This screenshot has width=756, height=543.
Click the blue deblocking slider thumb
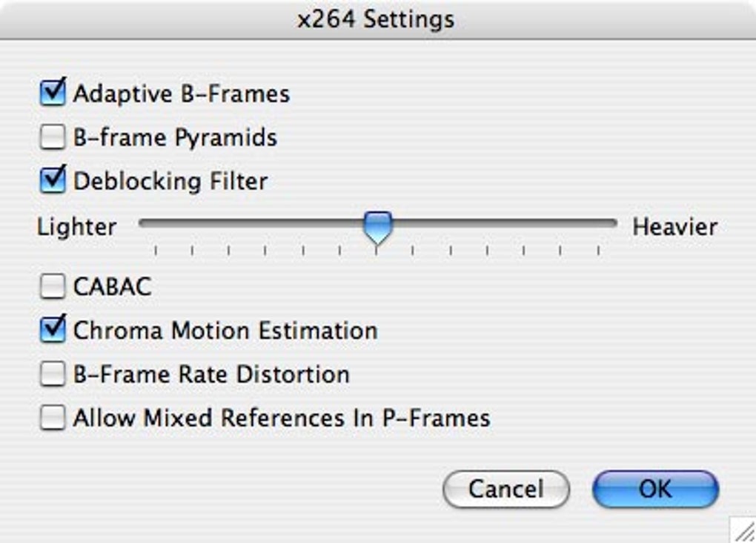click(378, 227)
